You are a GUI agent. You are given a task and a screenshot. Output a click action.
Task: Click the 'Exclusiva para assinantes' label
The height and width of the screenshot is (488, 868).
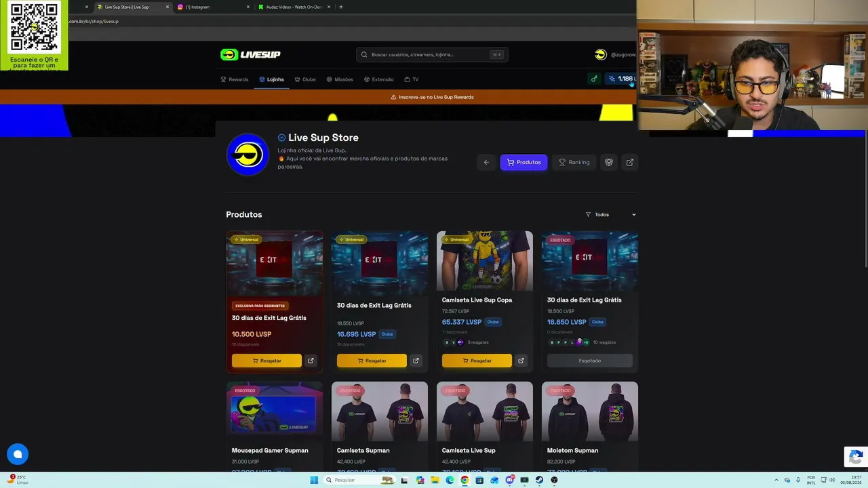point(260,306)
